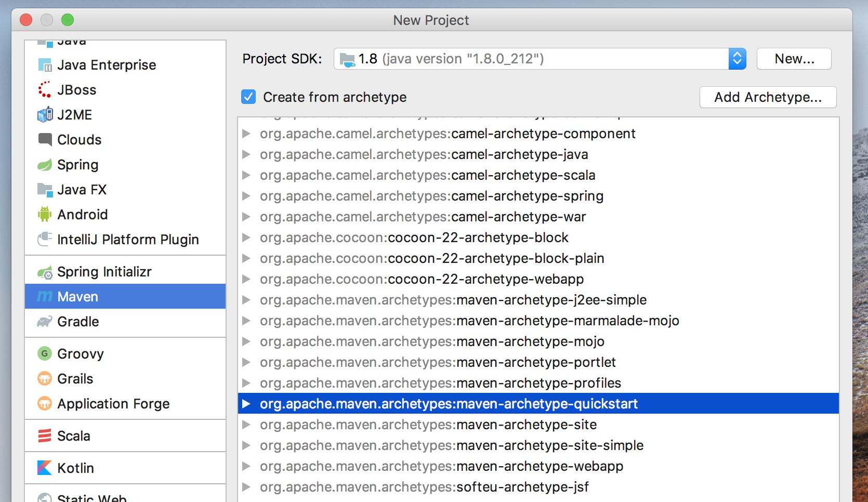
Task: Click the JBoss red dots icon
Action: coord(45,89)
